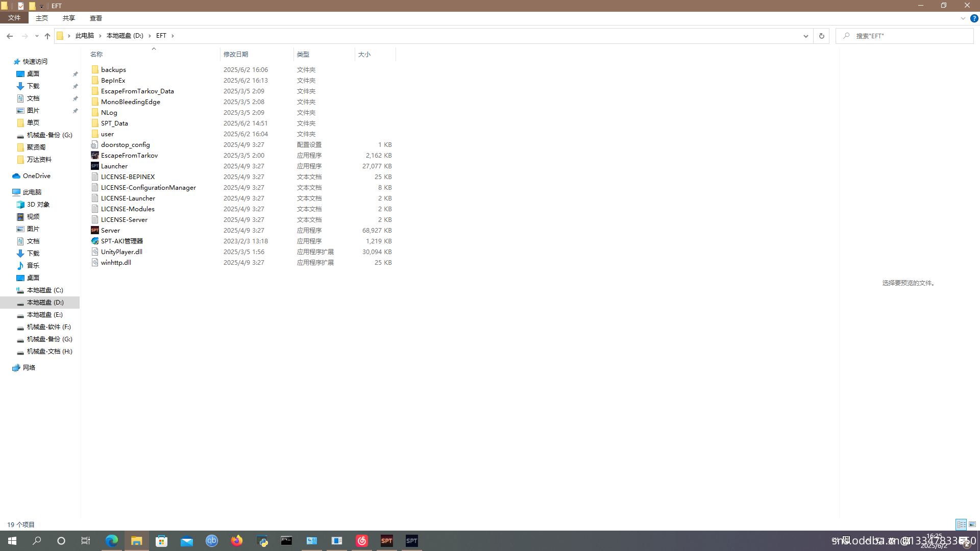Screen dimensions: 980x551
Task: Select the backups folder icon
Action: click(x=95, y=69)
